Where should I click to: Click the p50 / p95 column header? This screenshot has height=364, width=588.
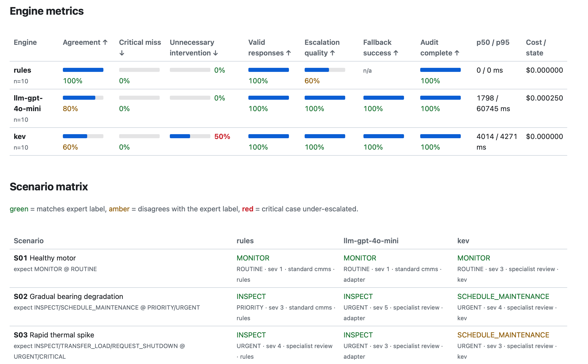pyautogui.click(x=493, y=42)
